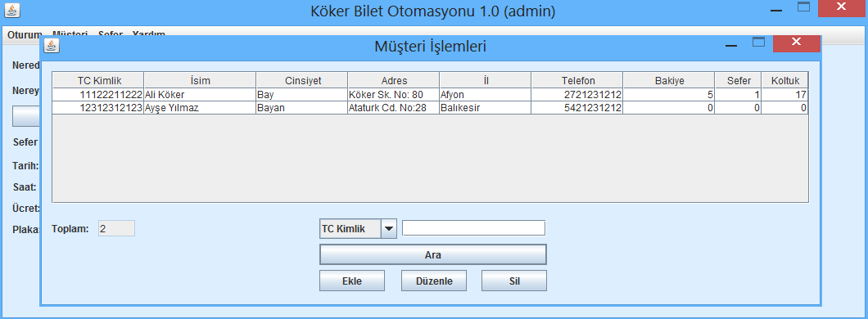Select the cell 11122211222
The height and width of the screenshot is (319, 868).
coord(98,95)
